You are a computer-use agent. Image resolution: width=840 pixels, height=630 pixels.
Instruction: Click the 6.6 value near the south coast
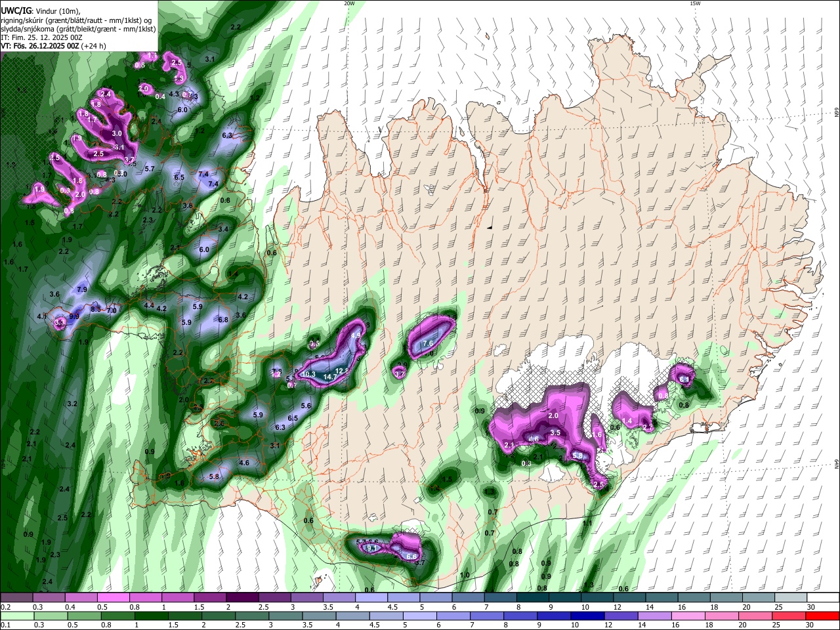point(412,556)
